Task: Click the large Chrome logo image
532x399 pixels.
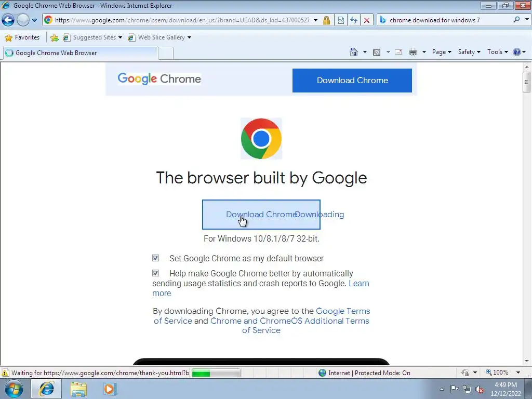Action: (x=261, y=138)
